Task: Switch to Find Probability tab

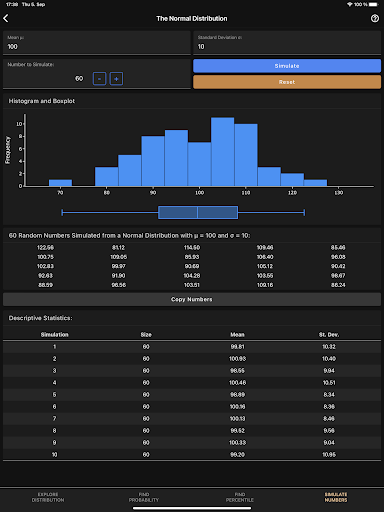Action: pos(144,497)
